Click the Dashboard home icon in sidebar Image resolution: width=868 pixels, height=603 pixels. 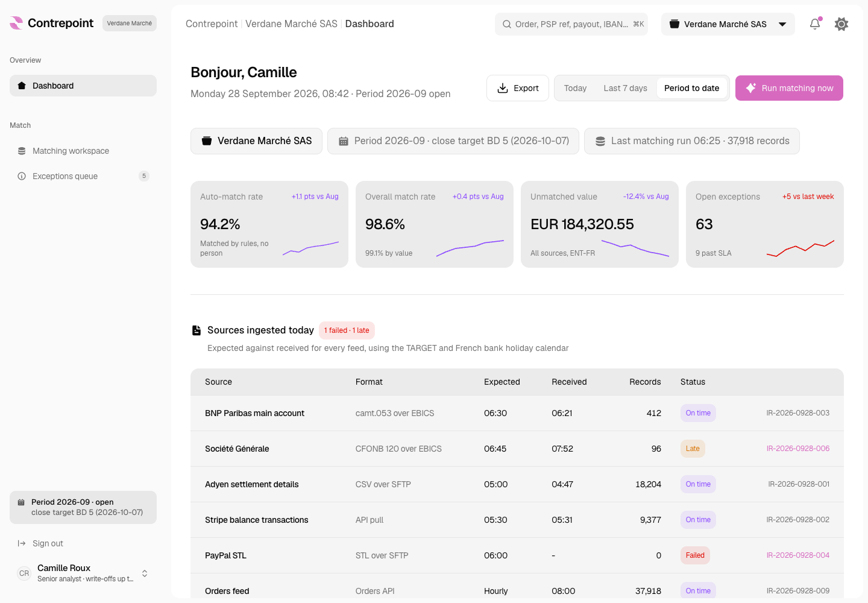pyautogui.click(x=22, y=86)
